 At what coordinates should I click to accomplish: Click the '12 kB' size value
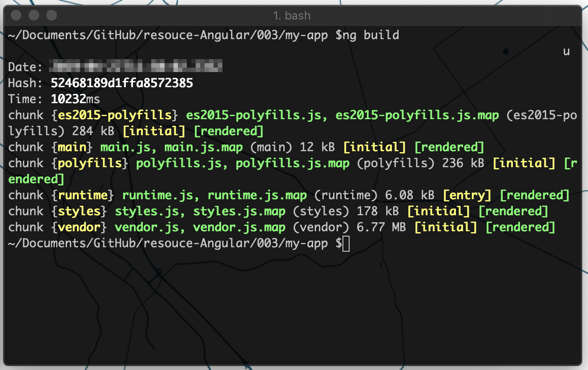tap(318, 147)
